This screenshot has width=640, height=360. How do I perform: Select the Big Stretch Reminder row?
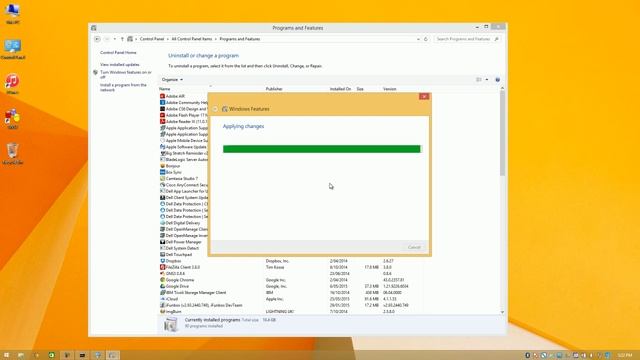point(183,153)
